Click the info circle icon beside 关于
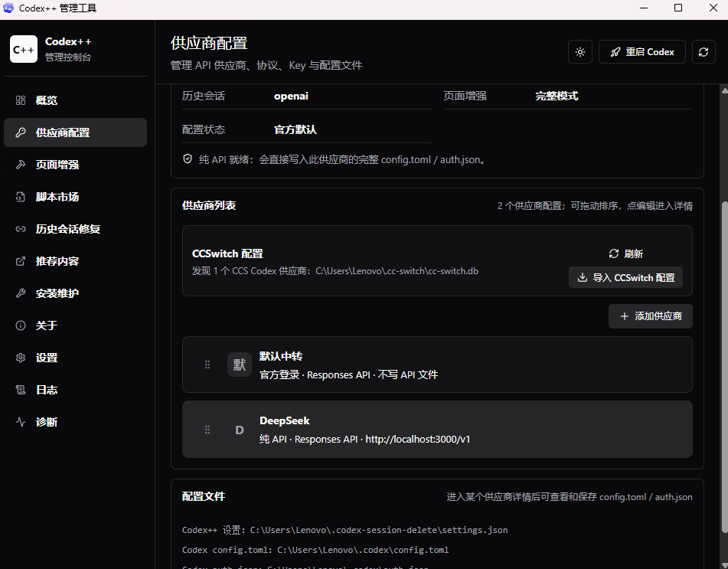The image size is (728, 569). [21, 325]
